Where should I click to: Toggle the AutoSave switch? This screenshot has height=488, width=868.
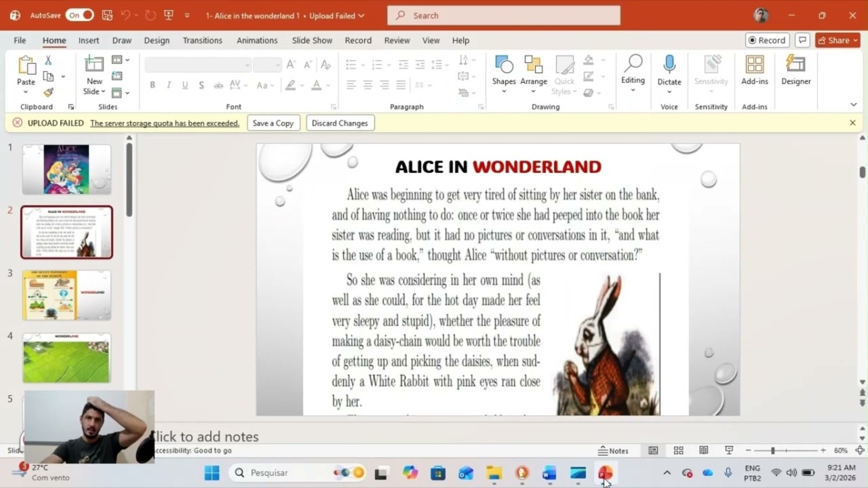[x=79, y=15]
